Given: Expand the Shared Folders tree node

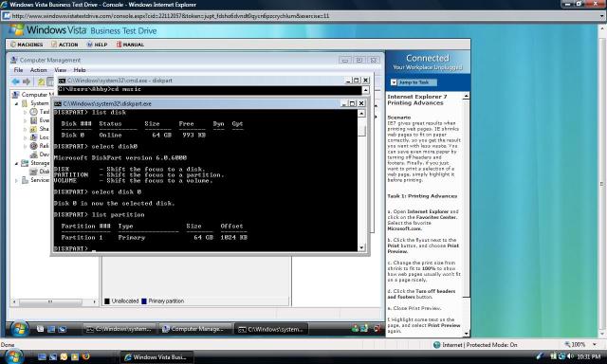Looking at the screenshot, I should click(26, 129).
